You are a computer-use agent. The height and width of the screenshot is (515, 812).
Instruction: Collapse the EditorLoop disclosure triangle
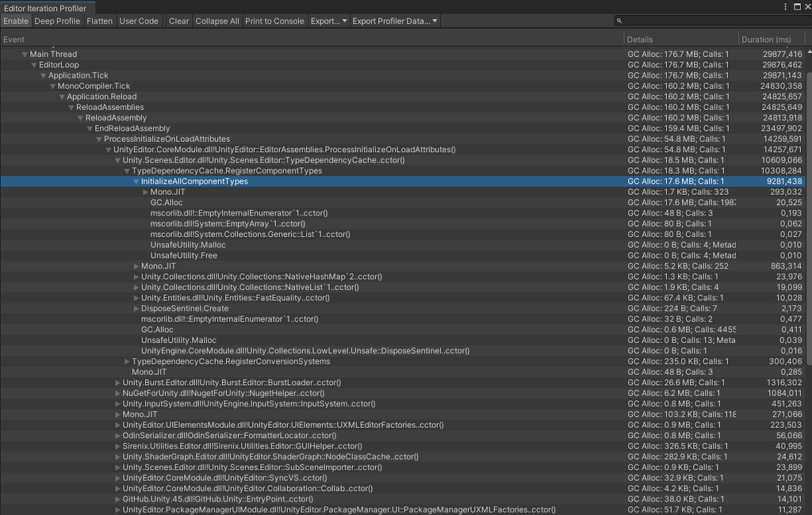coord(34,64)
